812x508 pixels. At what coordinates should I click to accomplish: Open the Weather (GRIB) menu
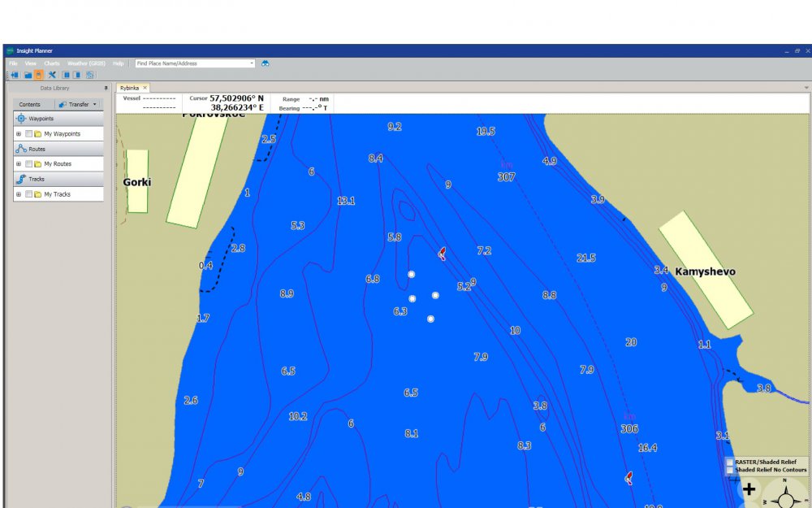[x=86, y=63]
